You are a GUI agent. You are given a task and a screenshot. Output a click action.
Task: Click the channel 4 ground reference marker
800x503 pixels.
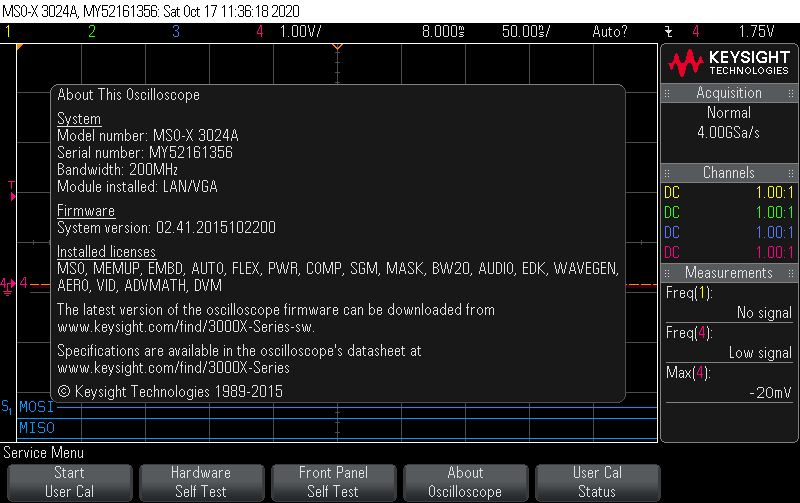point(7,286)
